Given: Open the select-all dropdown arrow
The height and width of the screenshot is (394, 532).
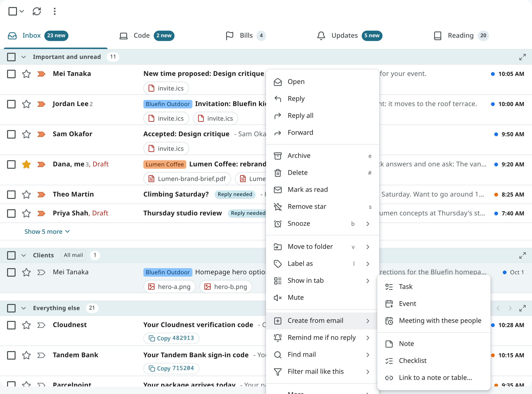Looking at the screenshot, I should point(22,11).
